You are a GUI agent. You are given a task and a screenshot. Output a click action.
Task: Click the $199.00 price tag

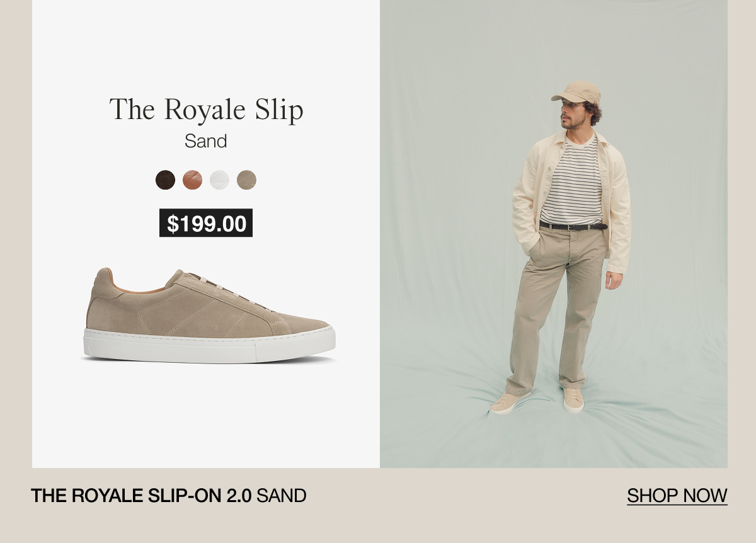(206, 223)
